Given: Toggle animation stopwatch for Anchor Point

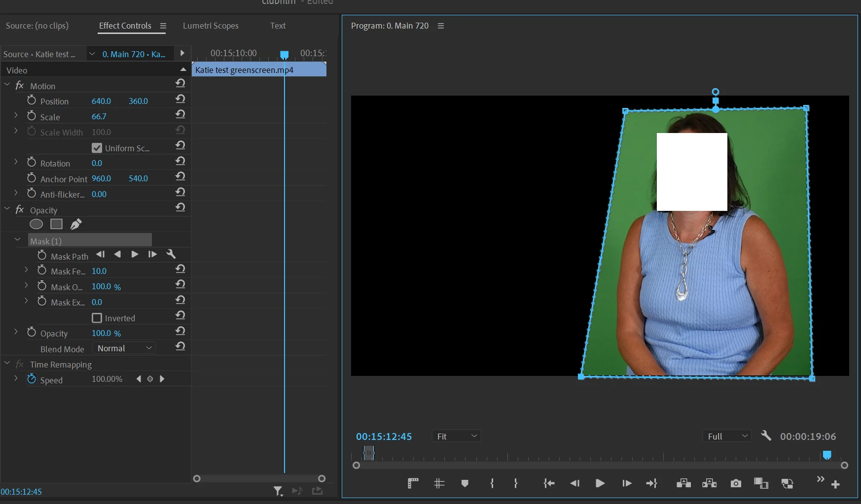Looking at the screenshot, I should (x=32, y=177).
